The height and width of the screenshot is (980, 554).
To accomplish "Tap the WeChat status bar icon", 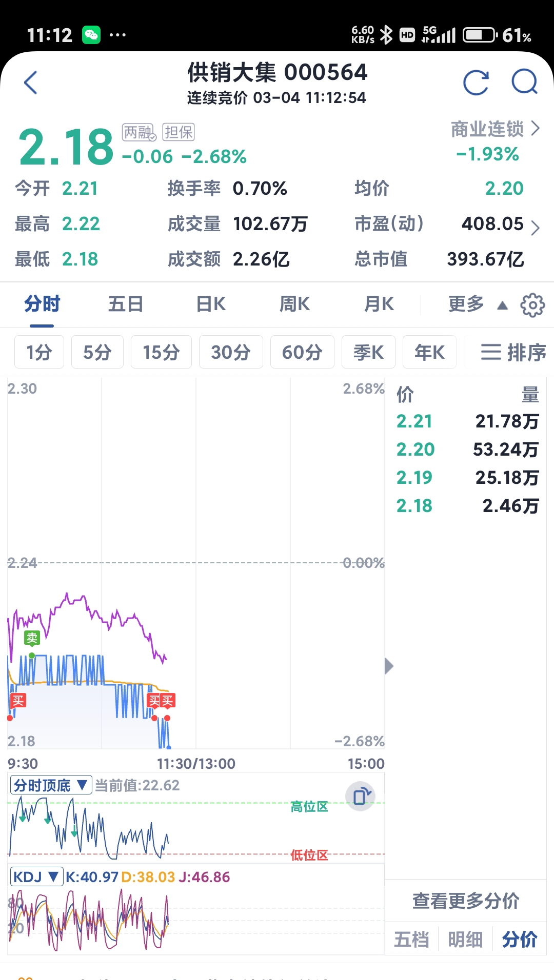I will (92, 35).
